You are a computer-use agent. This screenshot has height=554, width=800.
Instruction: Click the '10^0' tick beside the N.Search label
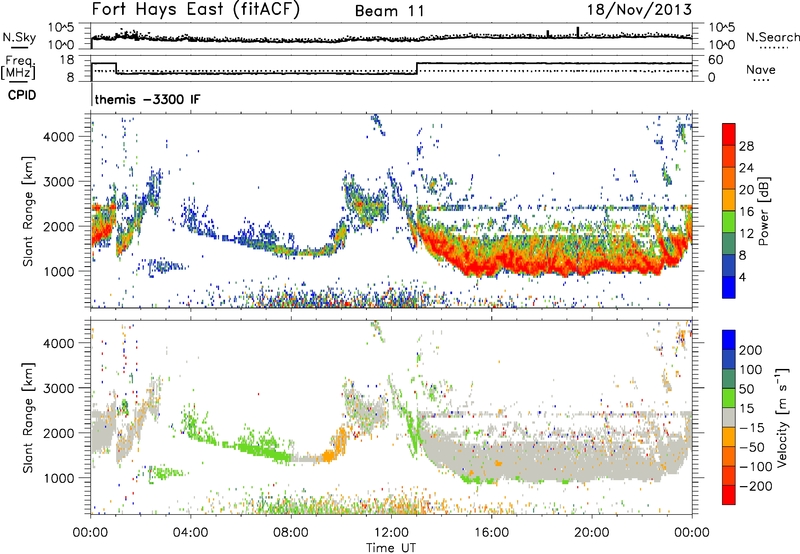[722, 45]
